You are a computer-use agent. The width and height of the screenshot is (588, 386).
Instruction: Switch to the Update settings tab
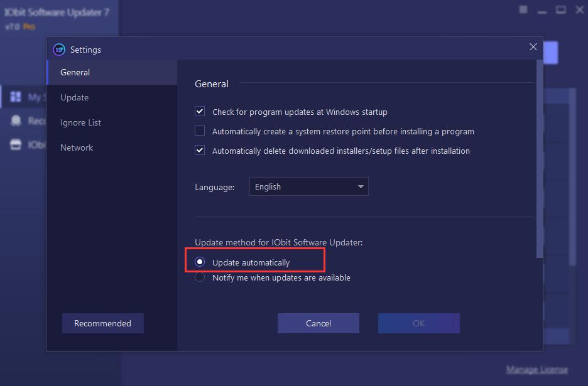[x=112, y=97]
